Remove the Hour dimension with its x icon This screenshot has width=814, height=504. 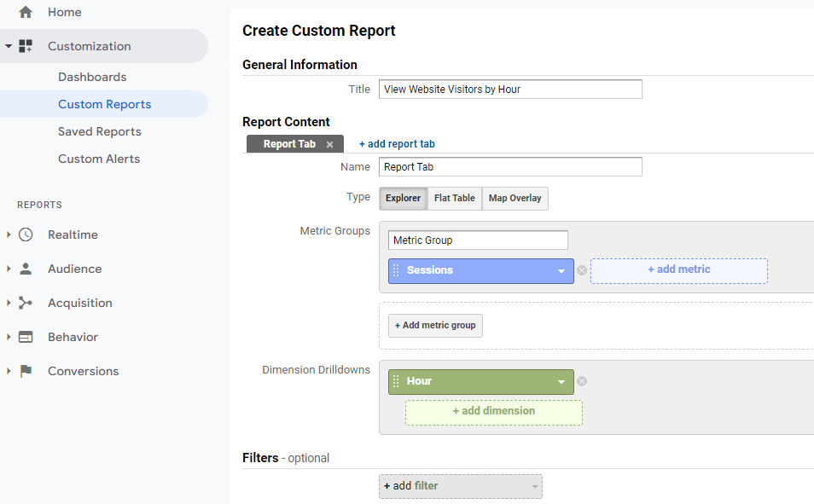click(582, 381)
